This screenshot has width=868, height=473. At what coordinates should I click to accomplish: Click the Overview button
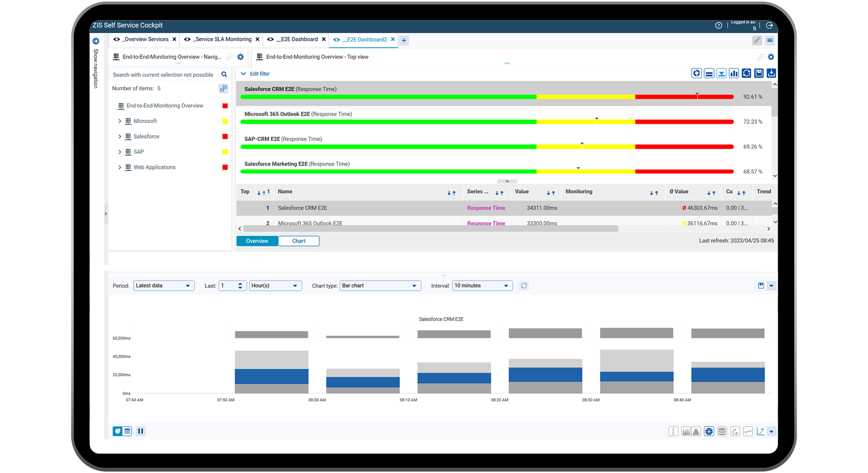point(257,241)
